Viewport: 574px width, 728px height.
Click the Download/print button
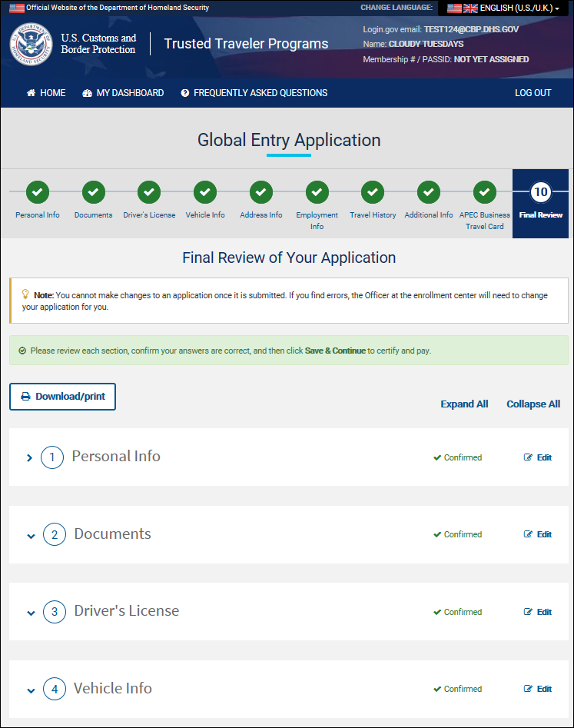coord(62,397)
